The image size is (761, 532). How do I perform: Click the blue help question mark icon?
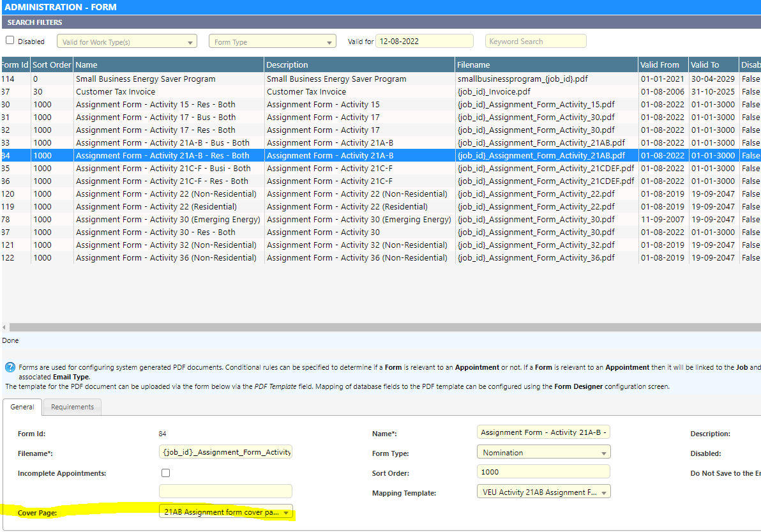click(10, 367)
